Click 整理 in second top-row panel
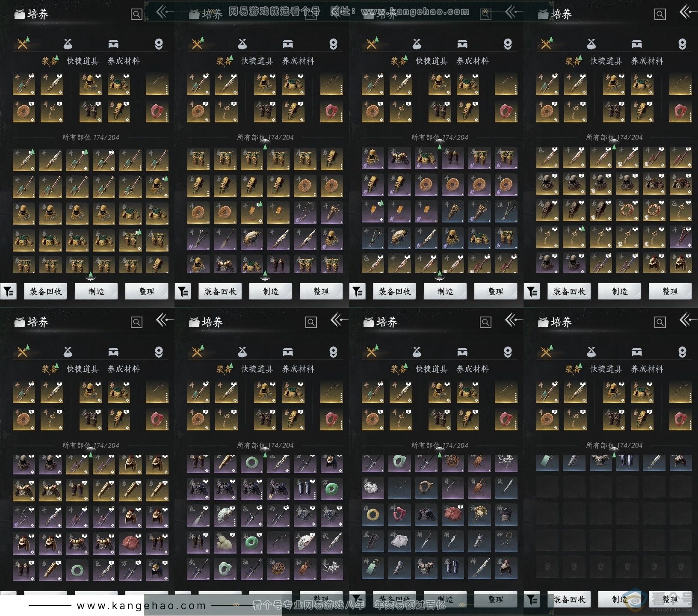The image size is (698, 616). (x=321, y=291)
